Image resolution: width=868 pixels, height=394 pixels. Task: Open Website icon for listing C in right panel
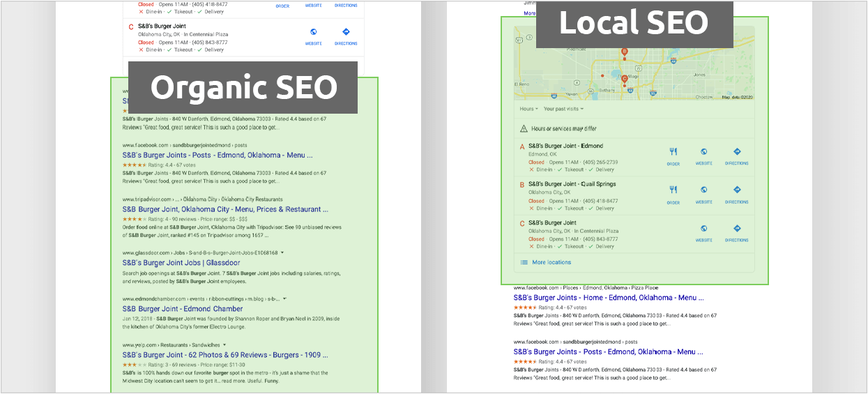704,228
